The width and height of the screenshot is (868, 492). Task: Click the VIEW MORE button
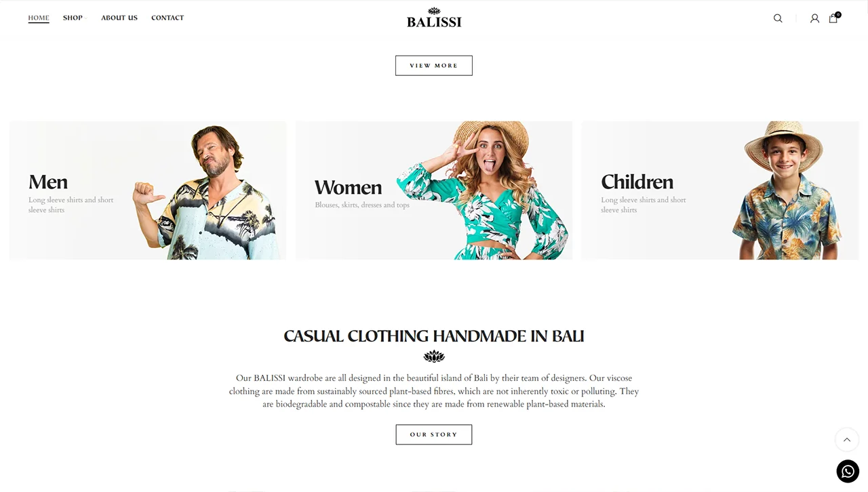(x=434, y=66)
